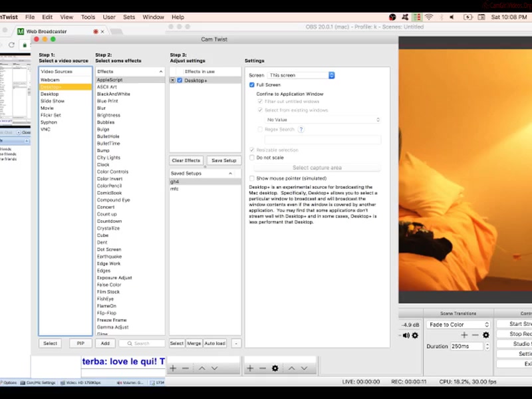Open Scene Transitions gear properties
The width and height of the screenshot is (532, 399).
coord(485,335)
